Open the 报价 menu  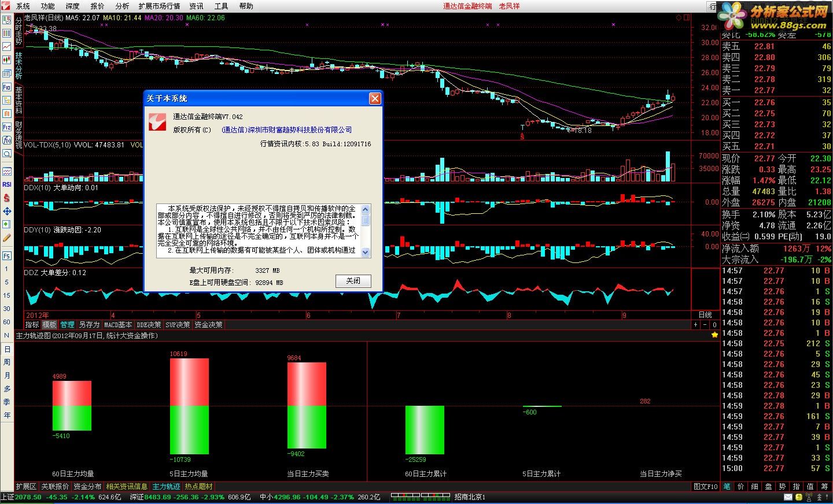(x=98, y=6)
